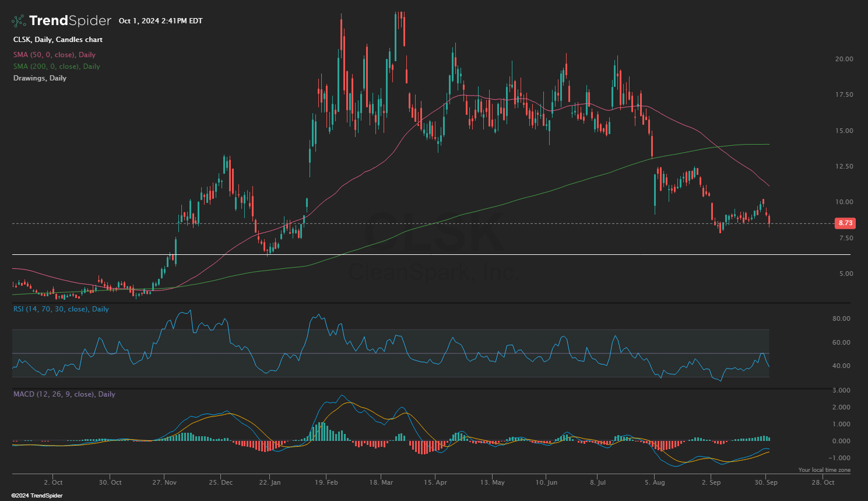Click the SMA (200, 0, close) indicator label
The height and width of the screenshot is (501, 868).
[57, 66]
